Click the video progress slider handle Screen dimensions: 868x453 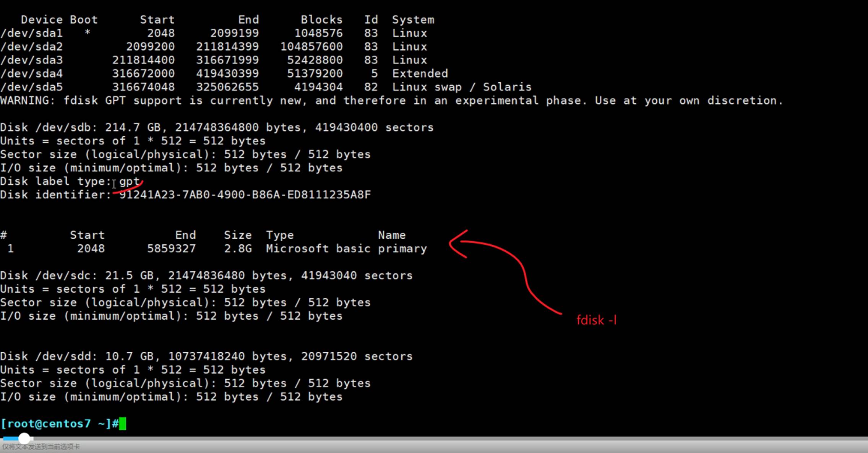(x=24, y=438)
